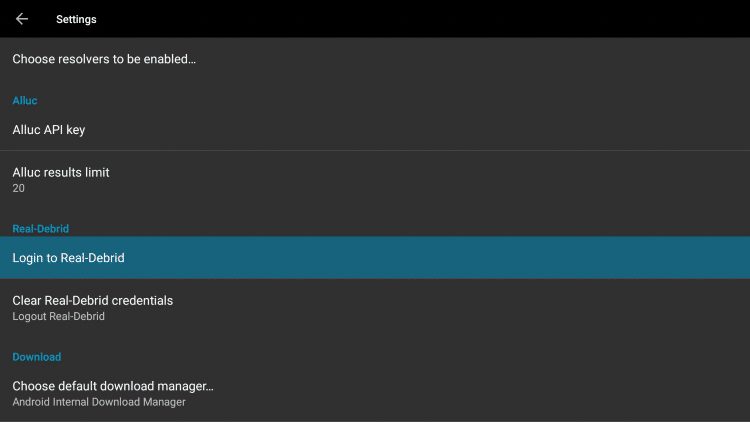
Task: Open Alluc results limit setting
Action: pyautogui.click(x=375, y=179)
